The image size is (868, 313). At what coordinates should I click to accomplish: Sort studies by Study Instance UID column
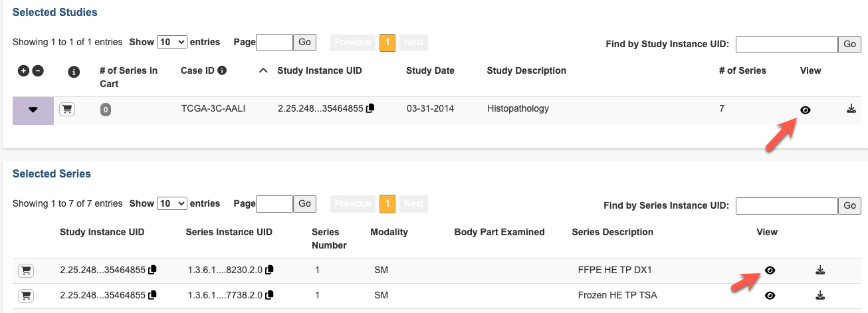pyautogui.click(x=319, y=70)
